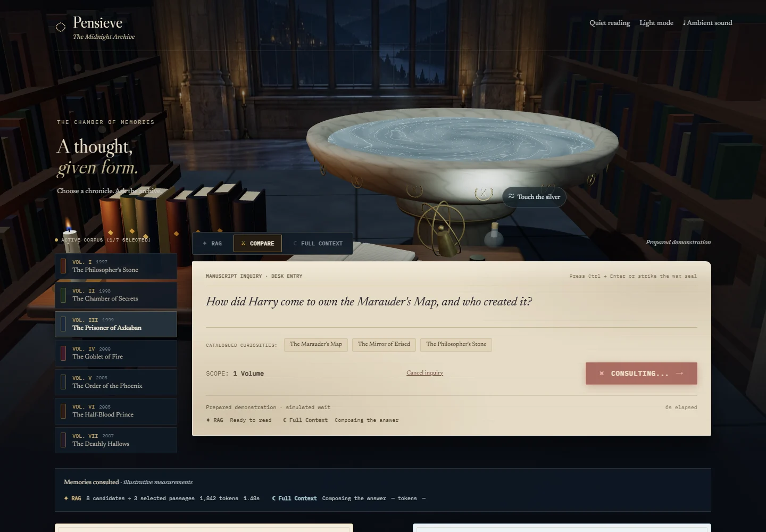The image size is (766, 532).
Task: Click 'Prepared demonstration · simulated wait' status line
Action: point(268,408)
